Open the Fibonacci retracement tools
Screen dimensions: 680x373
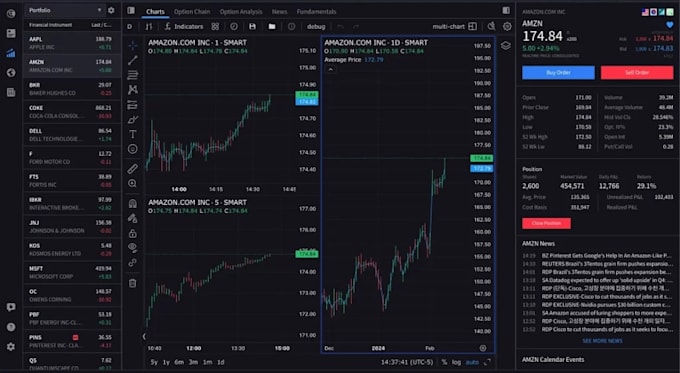(133, 75)
